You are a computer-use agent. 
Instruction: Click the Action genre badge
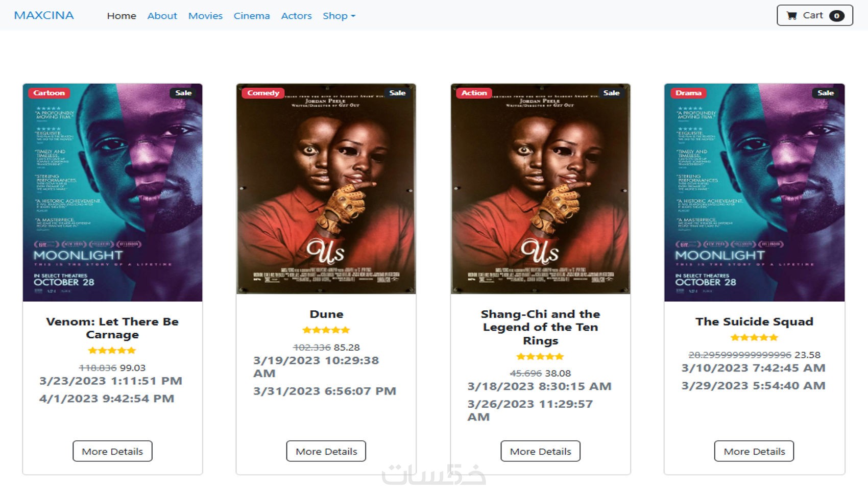(474, 93)
